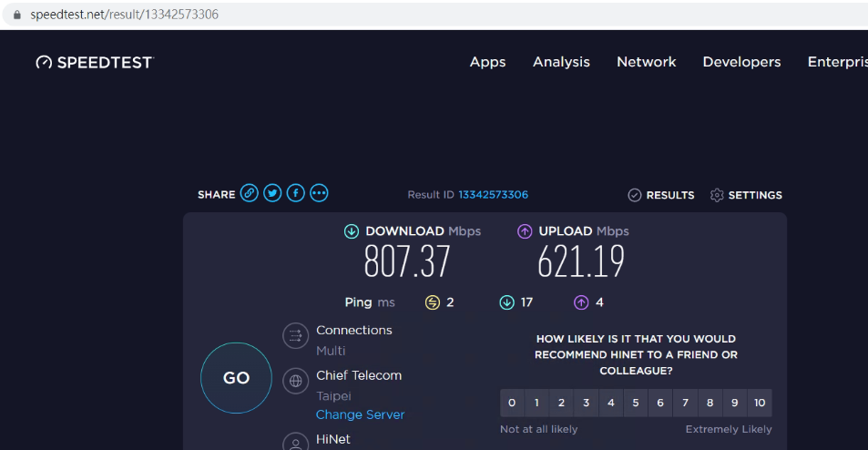Click the Ping ms label

pyautogui.click(x=370, y=302)
